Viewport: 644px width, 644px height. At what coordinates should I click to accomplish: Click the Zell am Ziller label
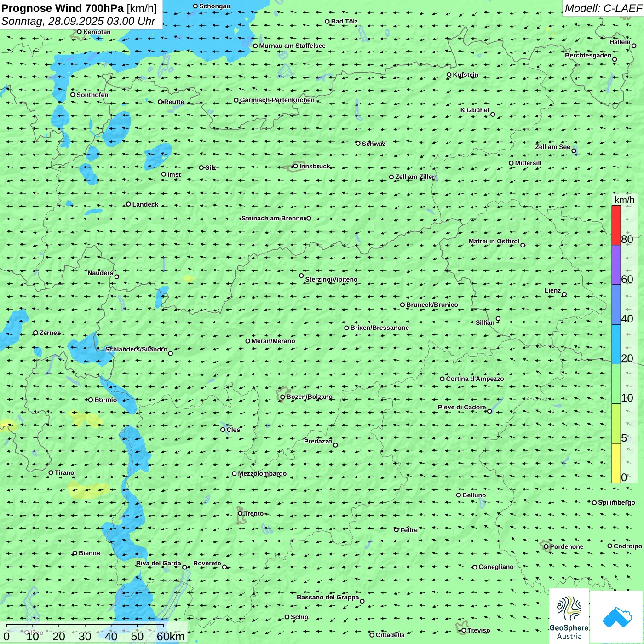point(414,177)
